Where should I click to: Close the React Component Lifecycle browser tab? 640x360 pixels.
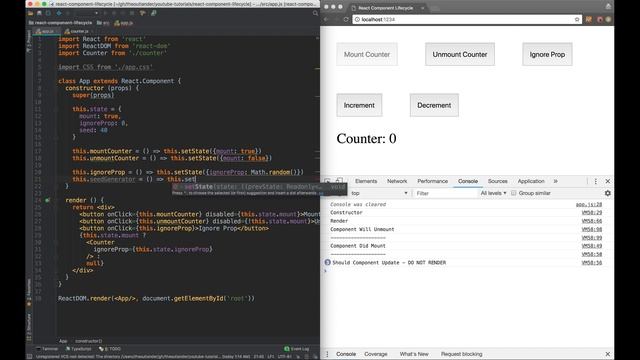(422, 8)
